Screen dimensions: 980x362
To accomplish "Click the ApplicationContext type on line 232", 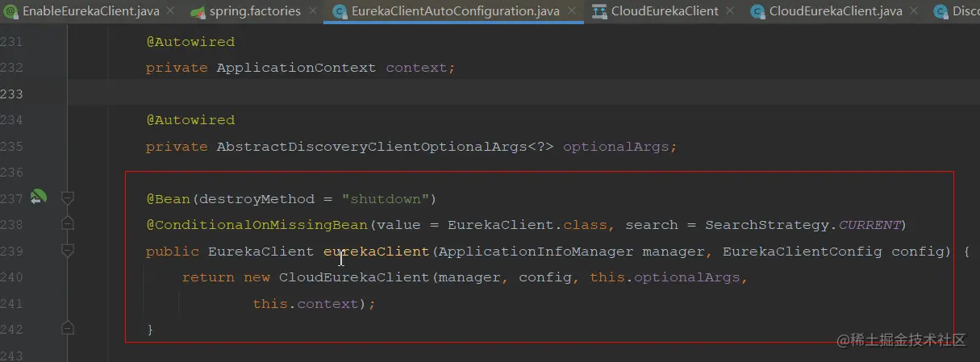I will click(296, 68).
